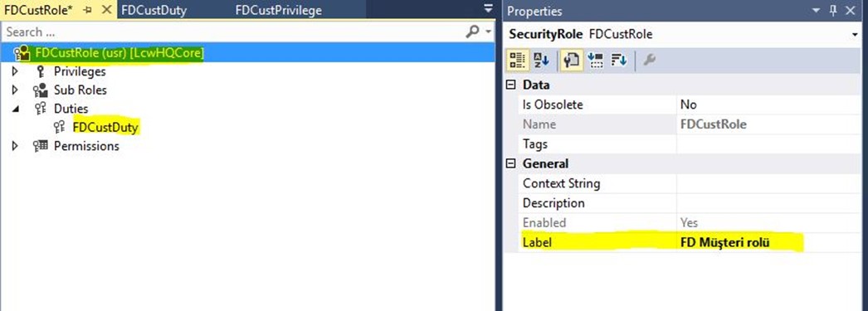Viewport: 868px width, 311px height.
Task: Pin the FDCustRole tab with pushpin icon
Action: coord(87,10)
